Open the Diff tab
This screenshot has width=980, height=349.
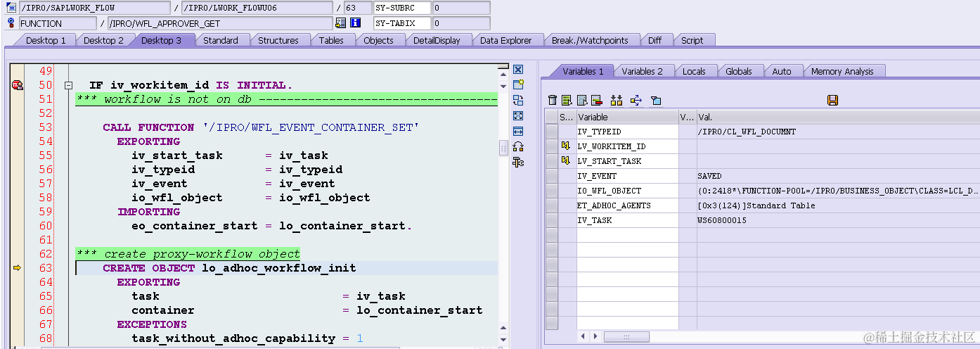[655, 40]
